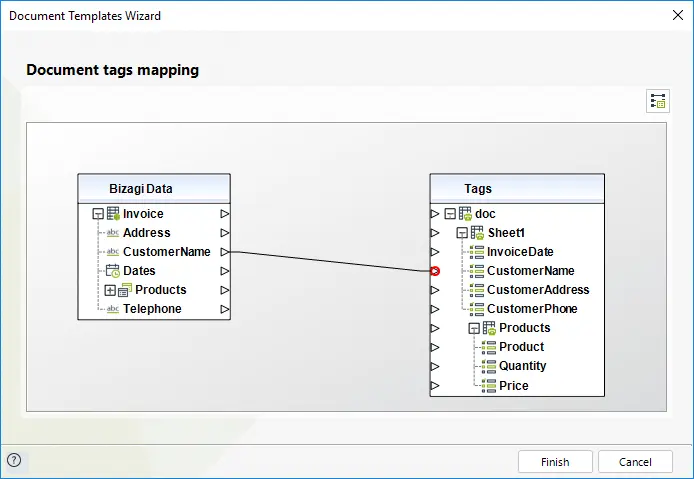The height and width of the screenshot is (479, 694).
Task: Click the output connector arrow of Invoice
Action: (225, 214)
